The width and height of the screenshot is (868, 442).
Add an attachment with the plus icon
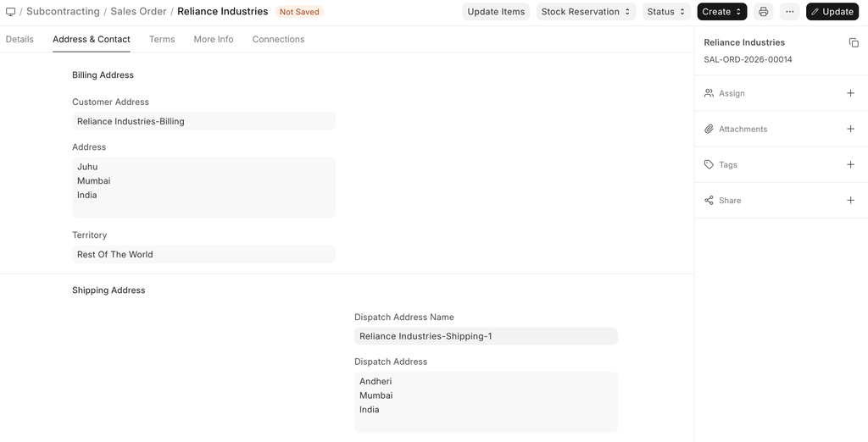point(850,129)
